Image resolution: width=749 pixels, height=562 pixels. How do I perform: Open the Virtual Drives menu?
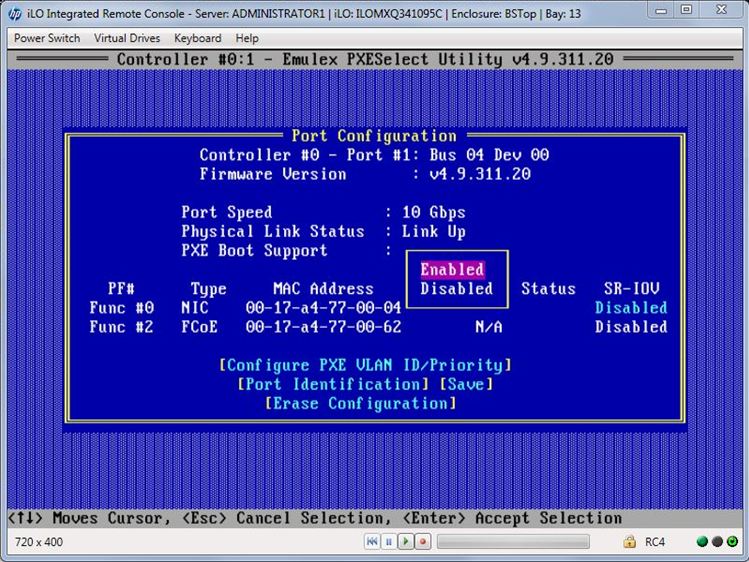pos(129,38)
